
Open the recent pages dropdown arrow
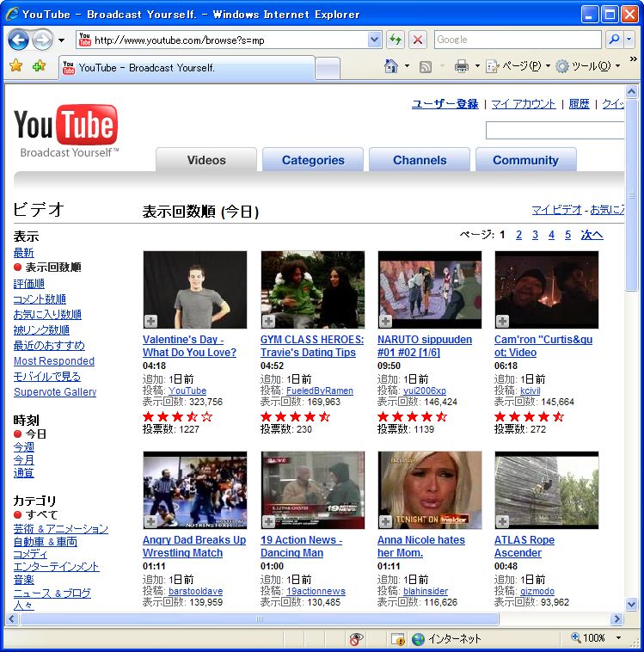[x=62, y=40]
